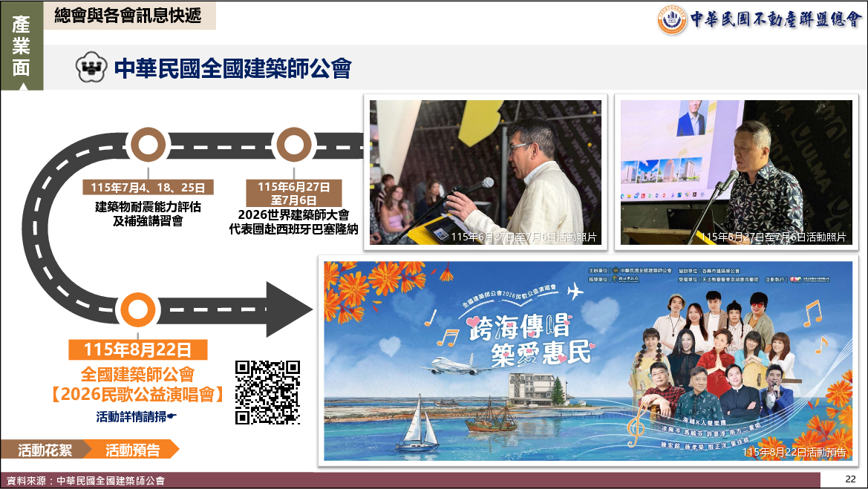
Task: Open the photo of man in patterned shirt
Action: pyautogui.click(x=737, y=172)
